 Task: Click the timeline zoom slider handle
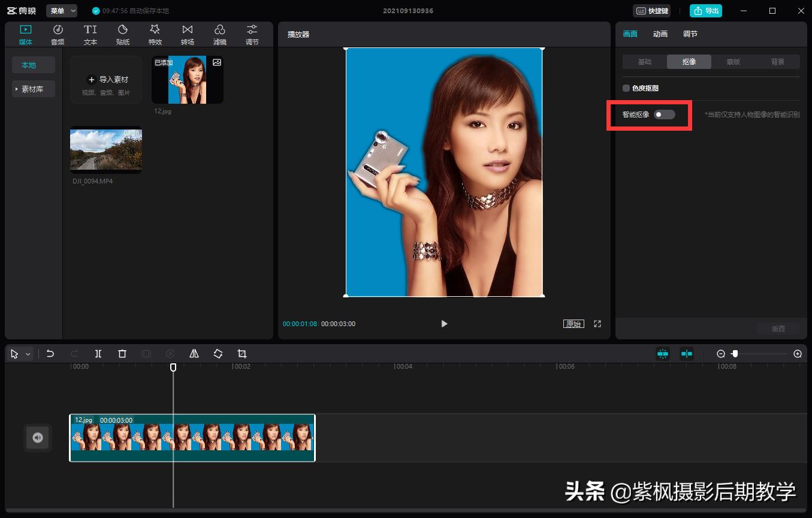735,354
